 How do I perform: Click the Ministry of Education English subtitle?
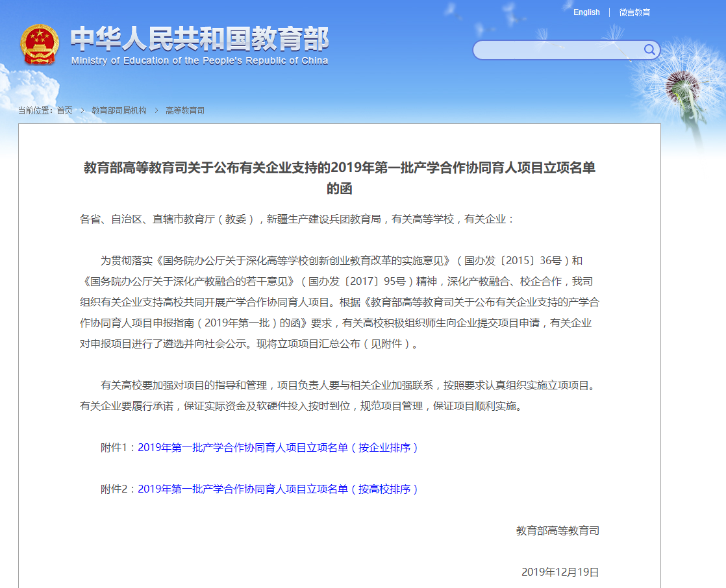pyautogui.click(x=199, y=60)
